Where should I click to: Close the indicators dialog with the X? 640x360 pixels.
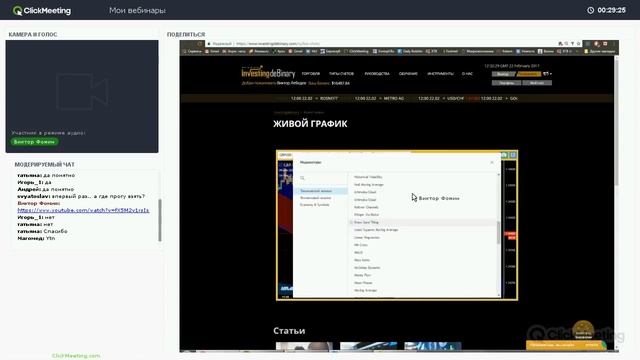click(492, 162)
